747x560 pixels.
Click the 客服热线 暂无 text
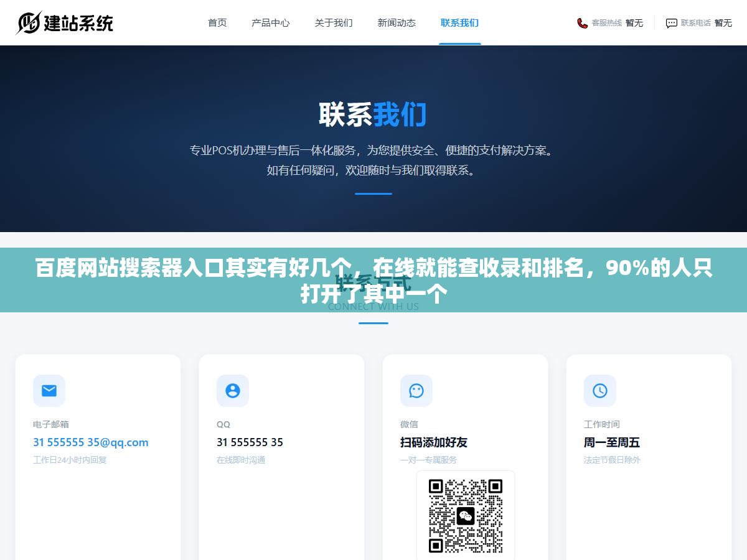pos(617,23)
